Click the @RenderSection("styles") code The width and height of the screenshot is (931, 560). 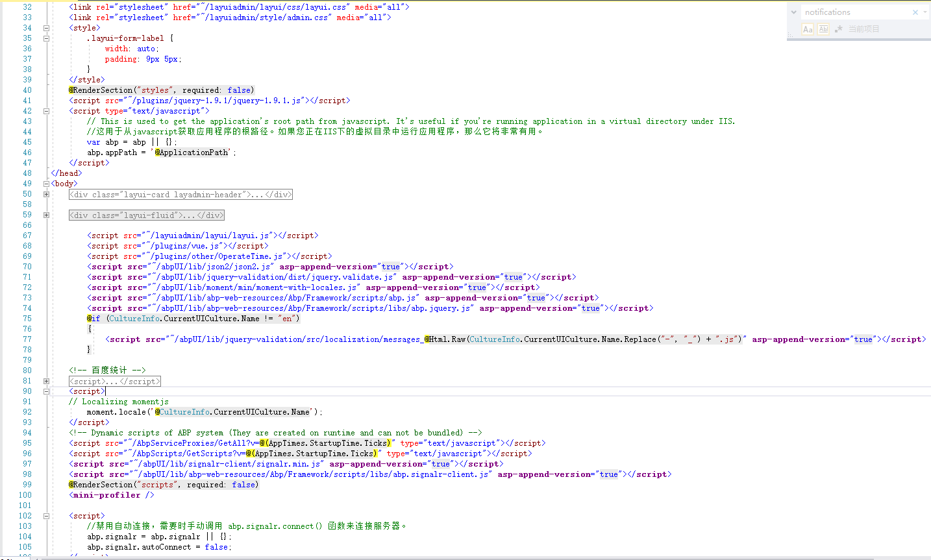162,90
